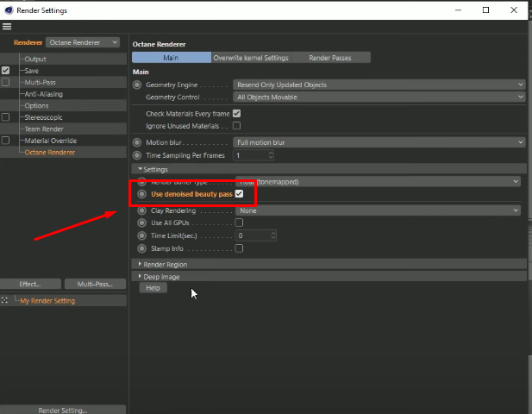
Task: Click the Cinema 4D window icon
Action: click(x=9, y=10)
